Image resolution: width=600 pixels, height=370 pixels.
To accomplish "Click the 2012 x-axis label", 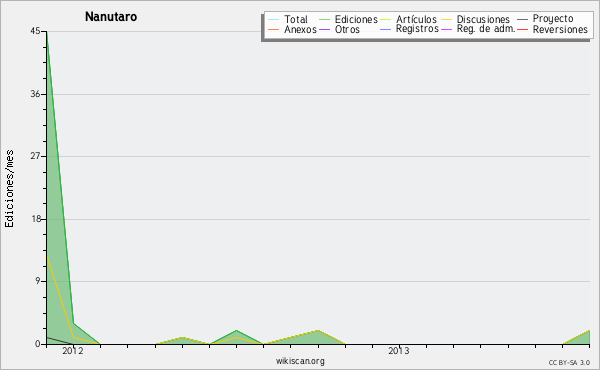I will click(73, 350).
